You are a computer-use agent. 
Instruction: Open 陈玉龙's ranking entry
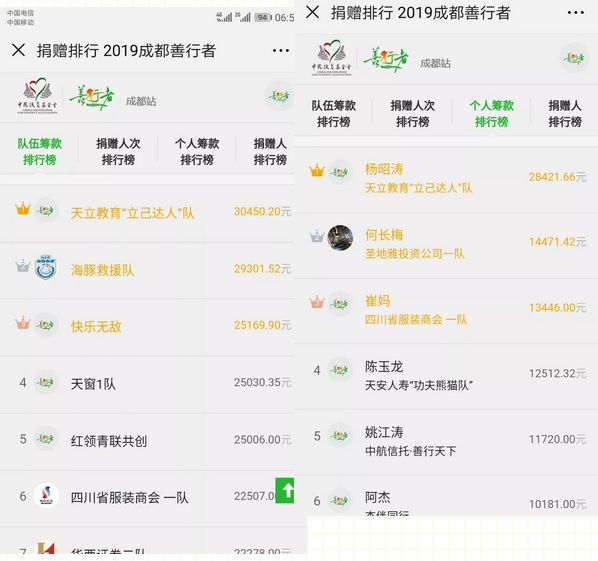446,376
